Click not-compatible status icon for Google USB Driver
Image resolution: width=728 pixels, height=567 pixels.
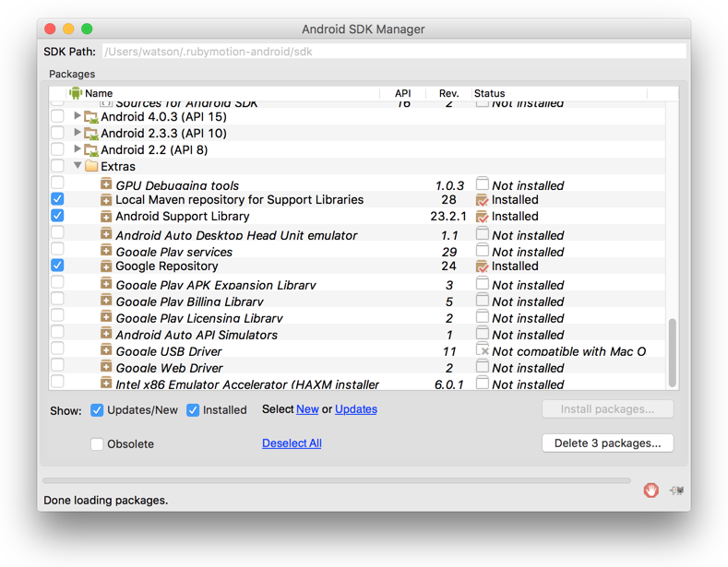[x=483, y=349]
